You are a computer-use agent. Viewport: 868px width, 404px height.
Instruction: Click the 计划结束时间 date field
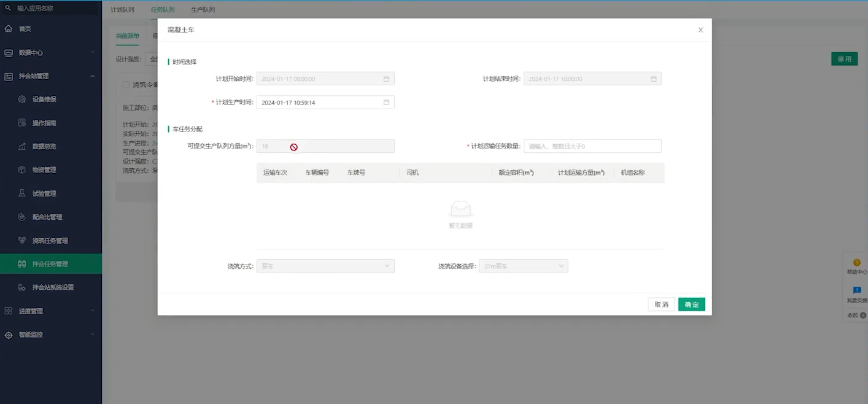click(592, 79)
